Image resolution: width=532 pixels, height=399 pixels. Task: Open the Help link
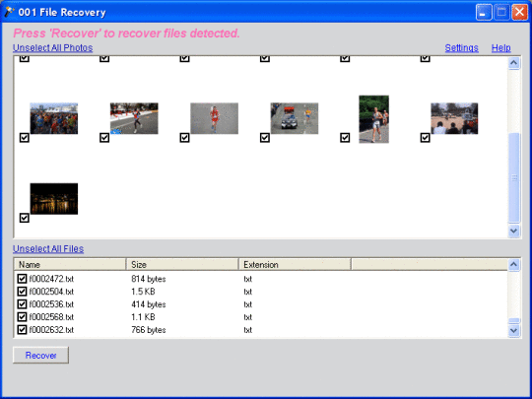coord(501,48)
